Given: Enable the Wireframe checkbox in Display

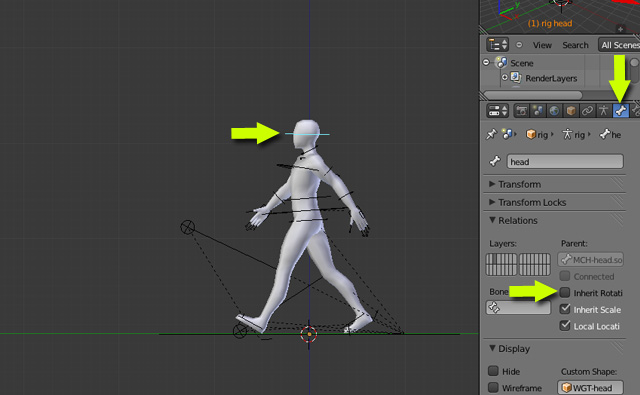Looking at the screenshot, I should click(493, 388).
